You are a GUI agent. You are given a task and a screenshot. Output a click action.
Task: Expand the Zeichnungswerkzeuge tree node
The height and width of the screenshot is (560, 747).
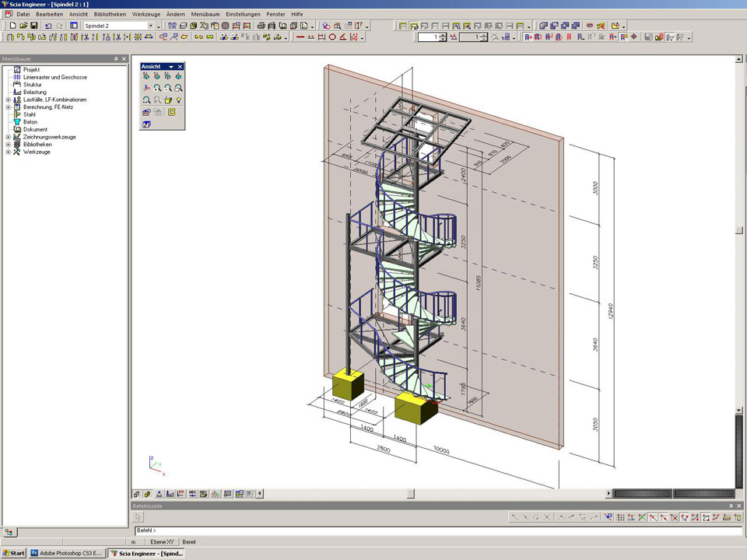pos(8,137)
